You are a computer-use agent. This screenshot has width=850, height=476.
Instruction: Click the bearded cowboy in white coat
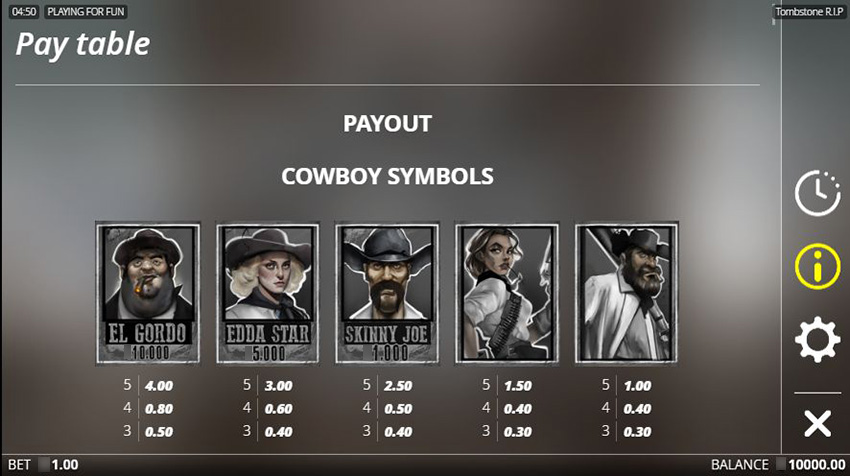(x=627, y=293)
